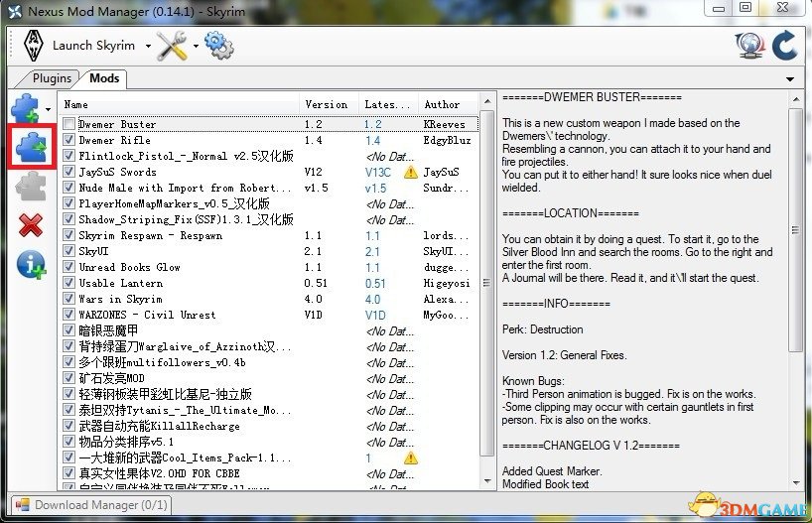
Task: Uncheck Wars in Skyrim mod
Action: point(68,299)
